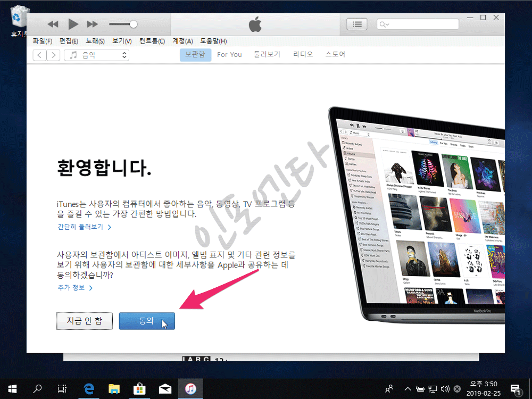This screenshot has height=399, width=532.
Task: Click the iTunes taskbar icon
Action: coord(190,389)
